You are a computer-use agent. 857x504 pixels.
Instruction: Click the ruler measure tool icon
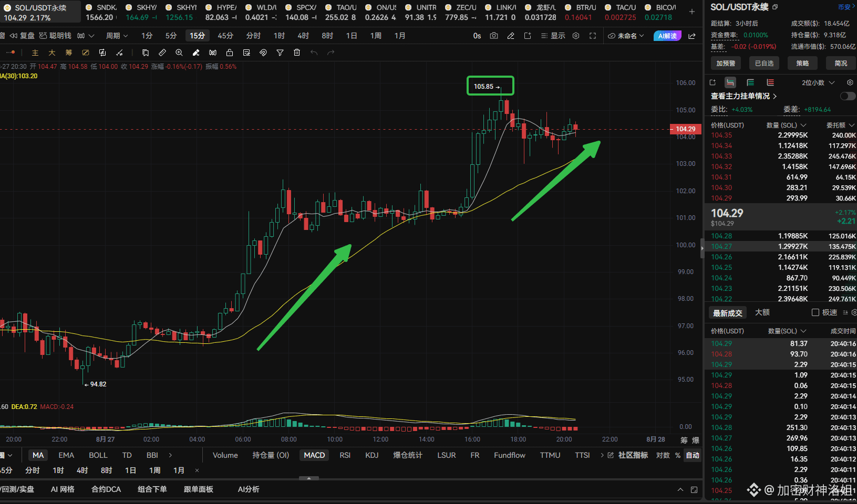click(x=162, y=52)
